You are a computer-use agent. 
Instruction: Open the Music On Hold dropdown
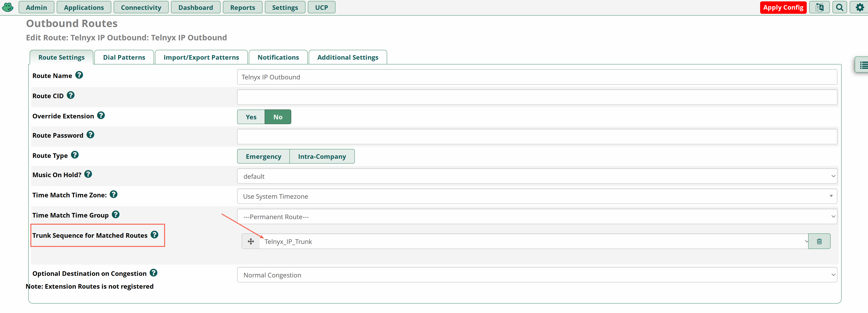tap(537, 176)
